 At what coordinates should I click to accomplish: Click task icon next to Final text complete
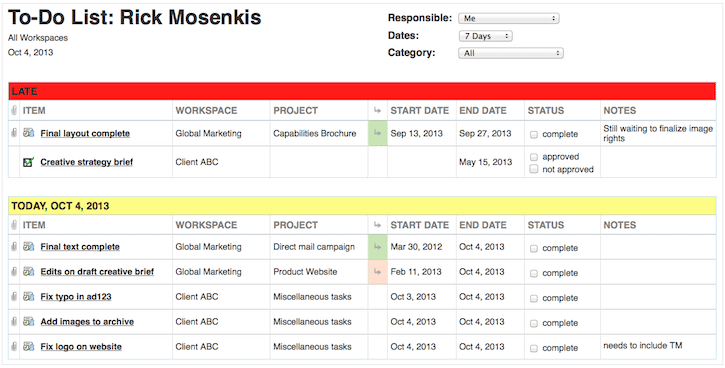(29, 247)
